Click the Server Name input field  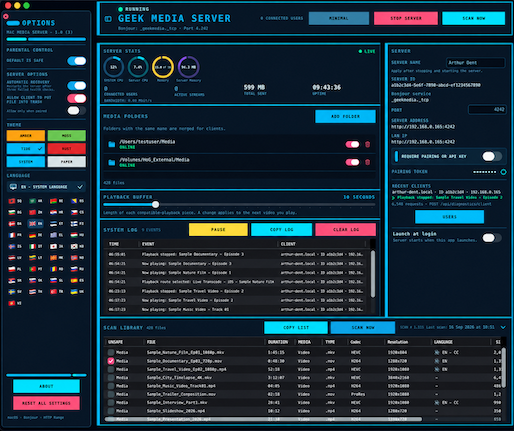click(475, 63)
